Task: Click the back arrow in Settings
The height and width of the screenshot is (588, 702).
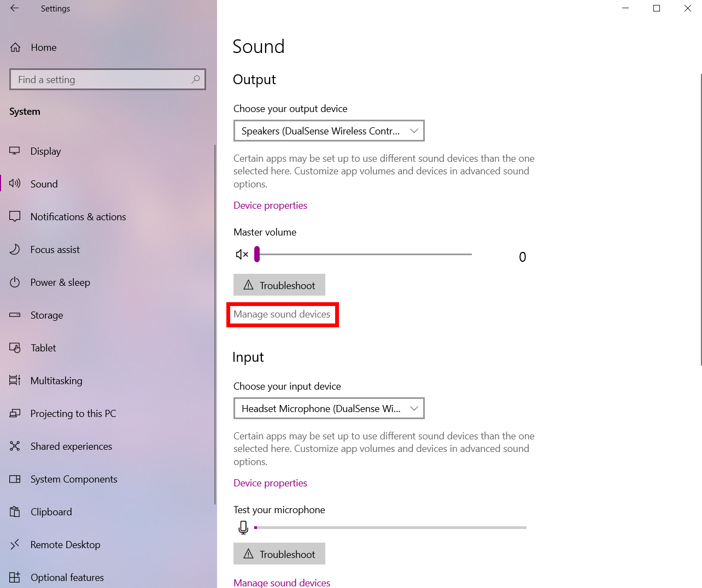Action: click(x=14, y=8)
